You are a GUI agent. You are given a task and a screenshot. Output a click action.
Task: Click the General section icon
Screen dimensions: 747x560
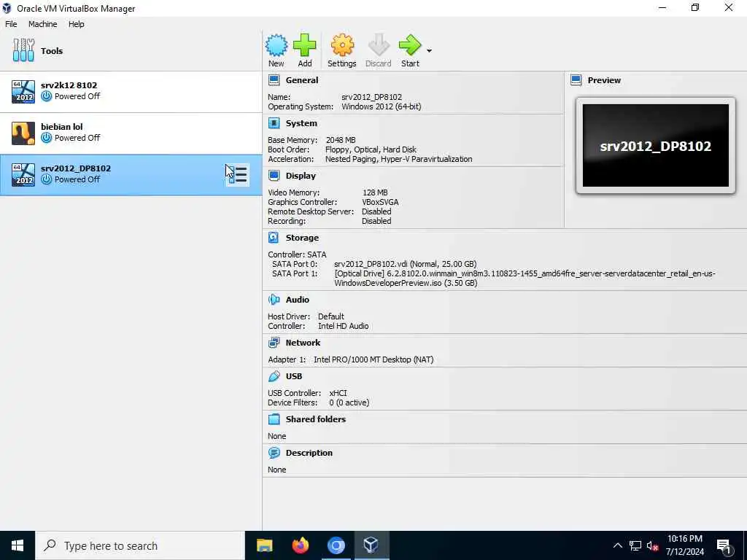click(274, 80)
